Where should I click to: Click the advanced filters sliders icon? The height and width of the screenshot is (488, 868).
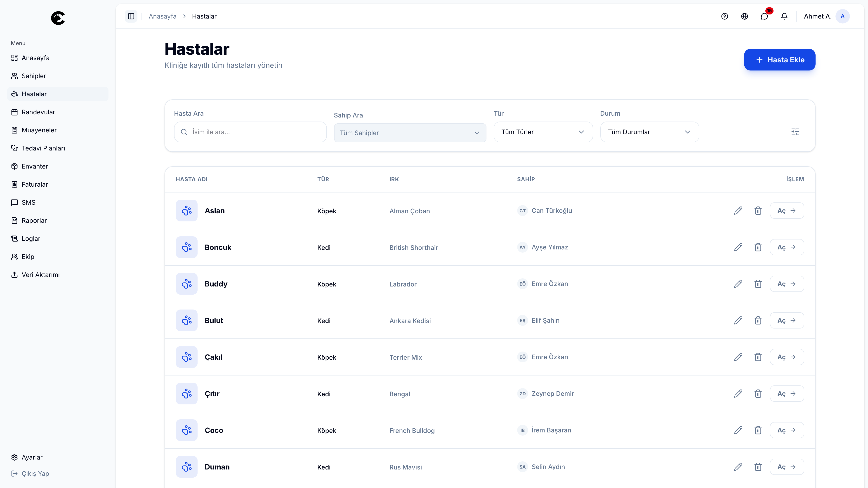tap(795, 132)
